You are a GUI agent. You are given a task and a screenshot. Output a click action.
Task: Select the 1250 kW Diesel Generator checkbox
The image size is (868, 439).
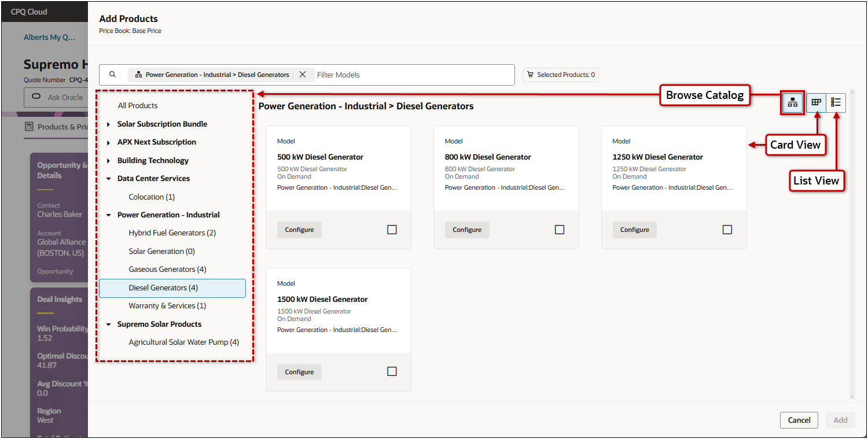[727, 229]
